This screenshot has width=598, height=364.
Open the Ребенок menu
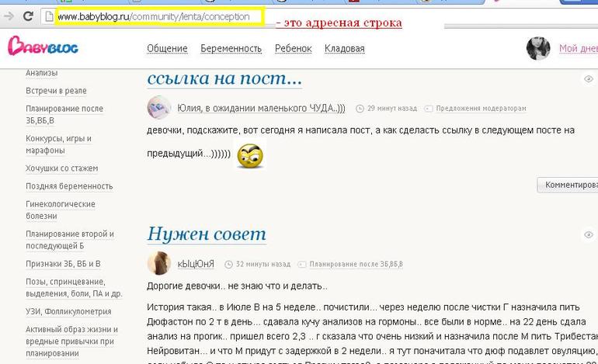(294, 49)
